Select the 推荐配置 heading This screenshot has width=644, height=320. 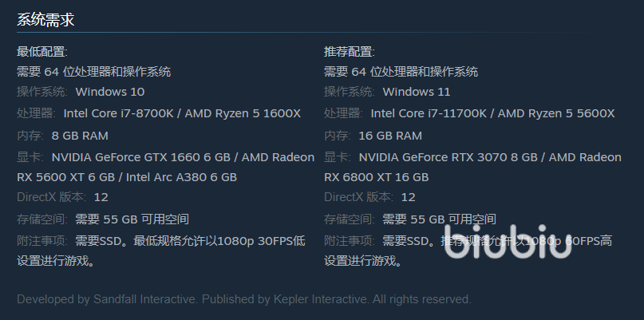pos(349,52)
